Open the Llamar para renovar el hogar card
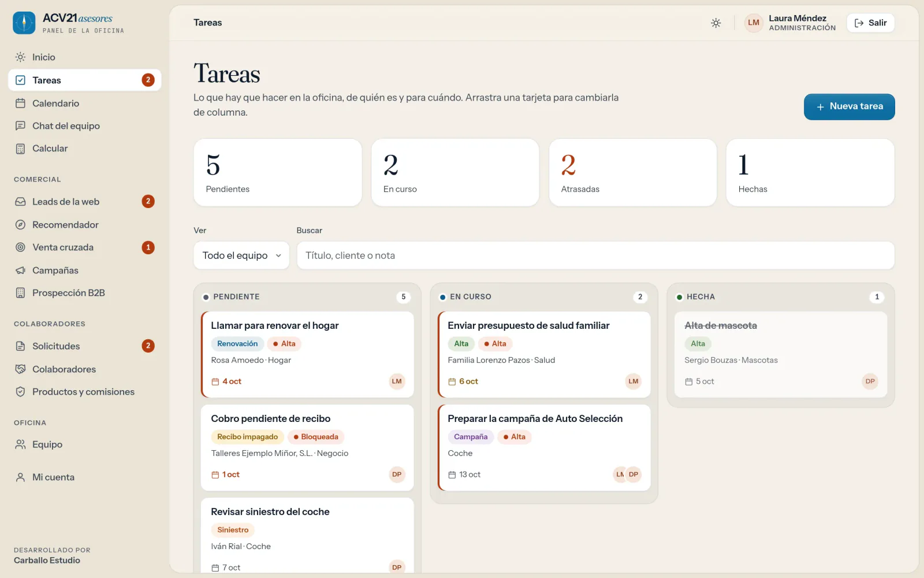This screenshot has height=578, width=924. (307, 354)
